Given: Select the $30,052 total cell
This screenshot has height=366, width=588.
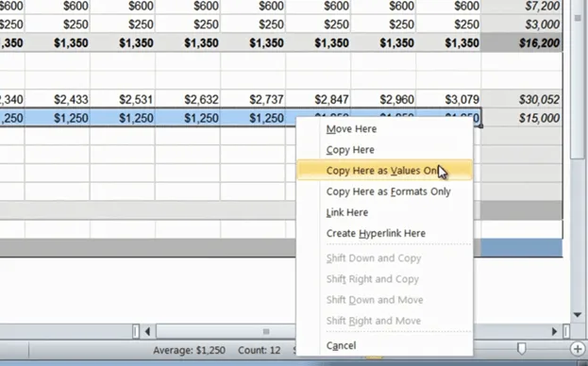Looking at the screenshot, I should [522, 99].
